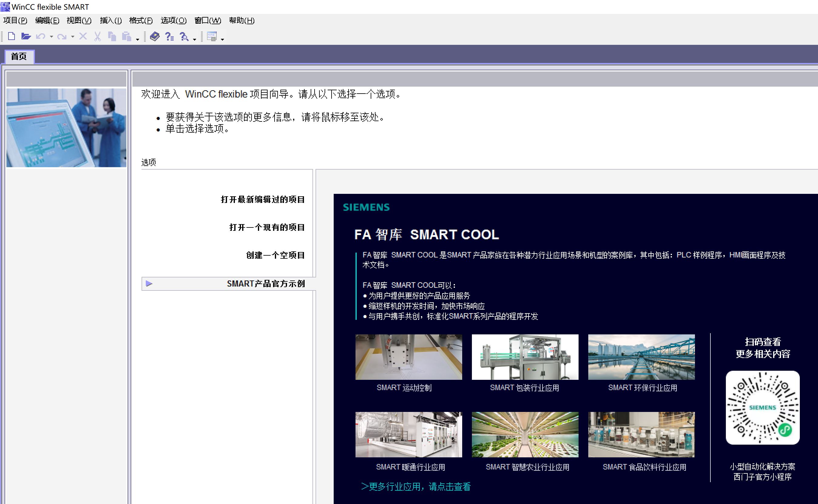
Task: Click 更多行业应用，请点击查看 link
Action: point(416,487)
